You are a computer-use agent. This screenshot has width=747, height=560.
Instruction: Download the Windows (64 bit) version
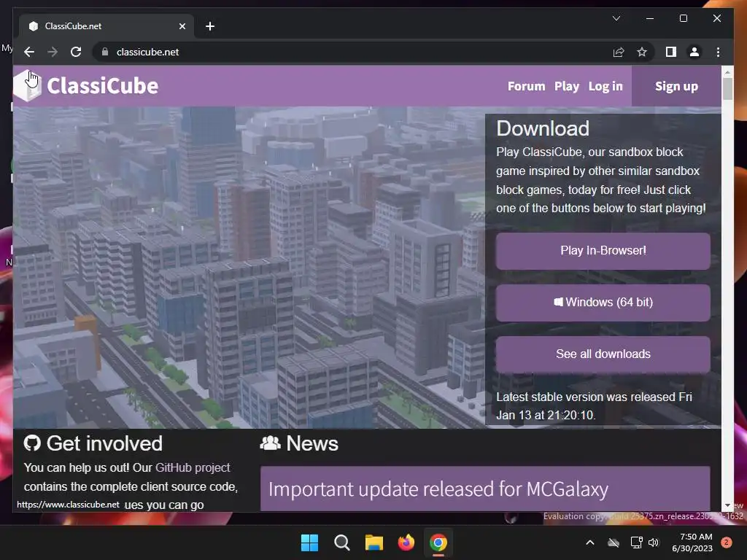coord(603,303)
